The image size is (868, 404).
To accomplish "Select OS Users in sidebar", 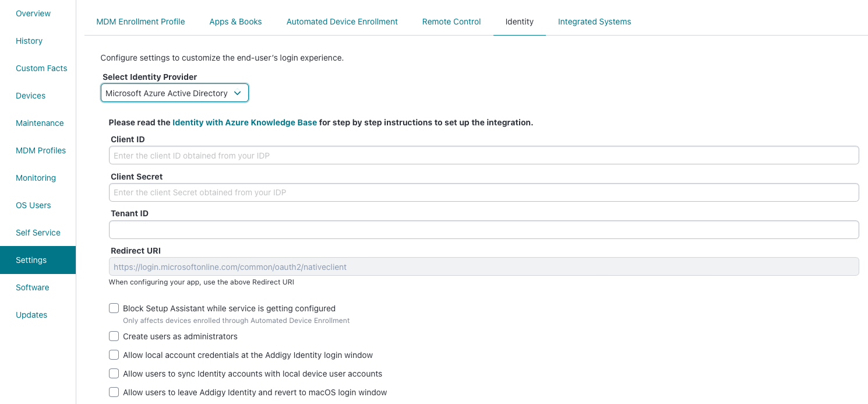I will click(33, 205).
